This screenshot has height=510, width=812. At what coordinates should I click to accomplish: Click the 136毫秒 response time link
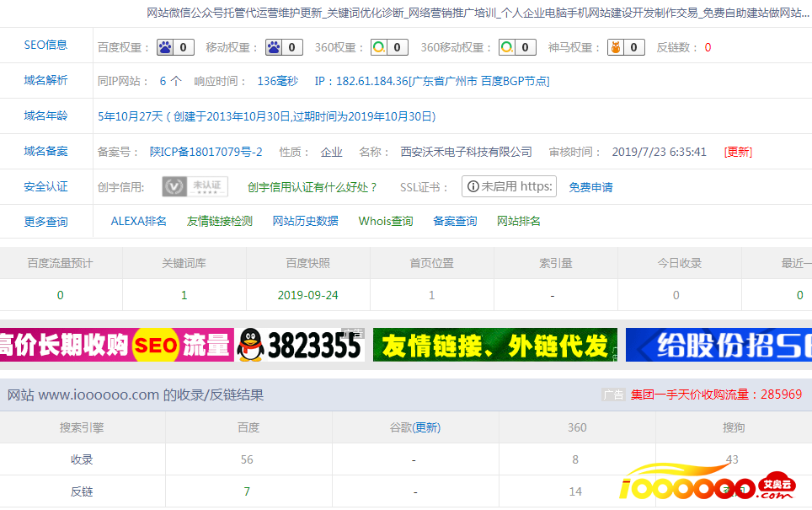[278, 81]
